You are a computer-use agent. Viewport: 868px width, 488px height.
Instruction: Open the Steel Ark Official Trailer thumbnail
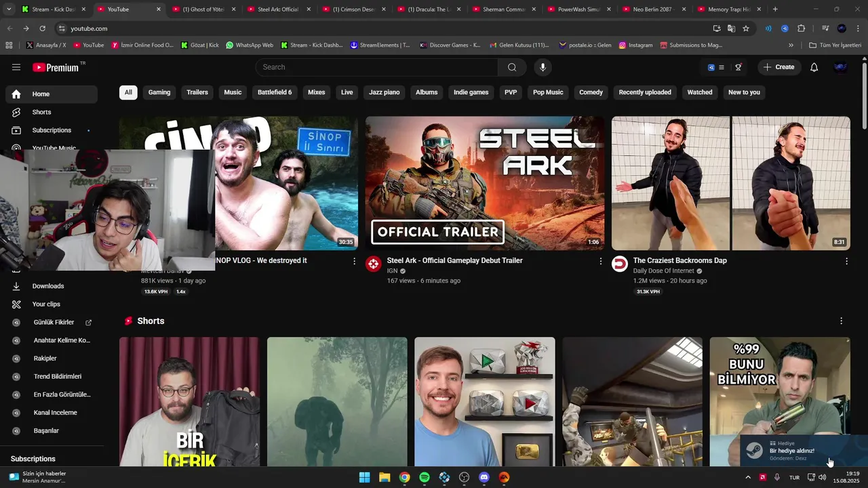(485, 183)
